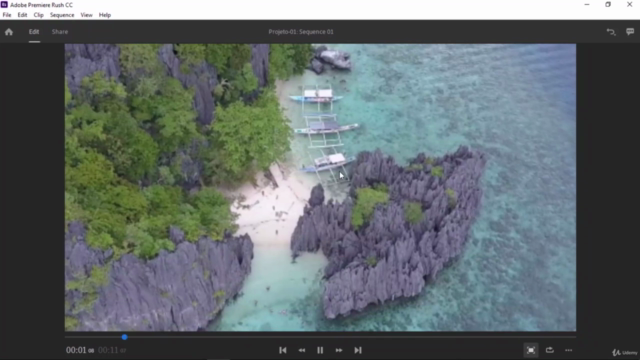This screenshot has width=640, height=360.
Task: Open the Clip menu
Action: point(38,15)
